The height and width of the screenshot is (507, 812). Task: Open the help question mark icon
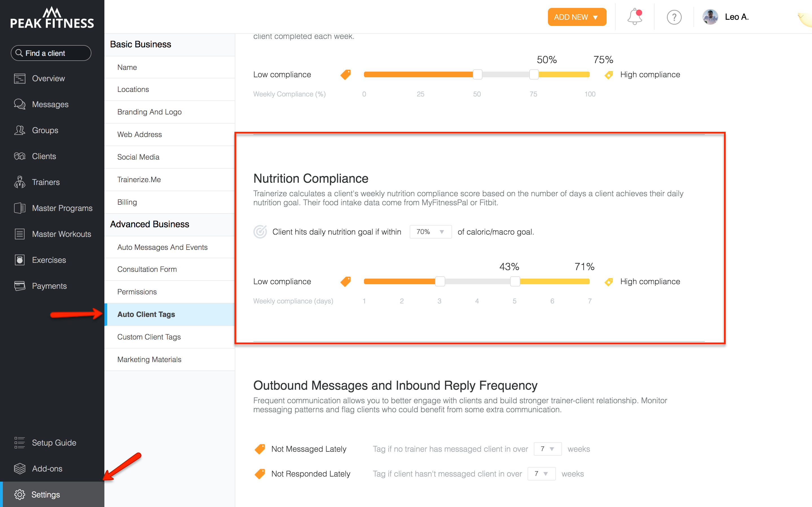click(x=674, y=17)
